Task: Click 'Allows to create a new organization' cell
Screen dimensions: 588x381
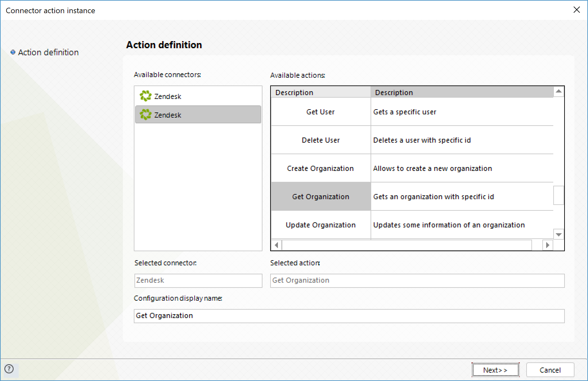Action: 462,168
